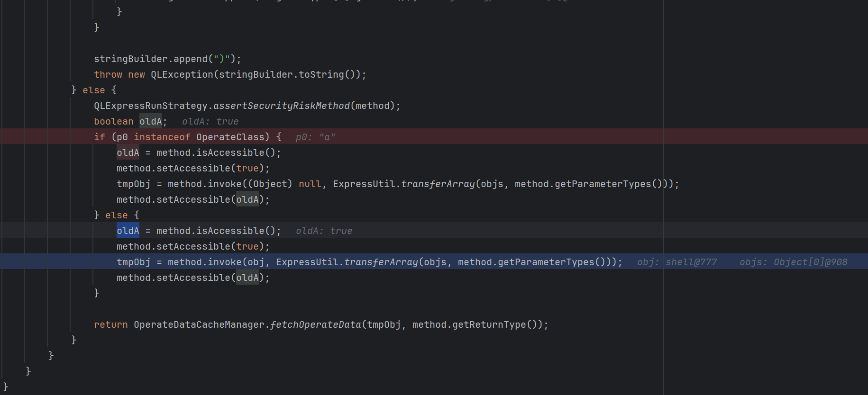Click inline debug value 'objs: Object[0]@908'

tap(794, 262)
